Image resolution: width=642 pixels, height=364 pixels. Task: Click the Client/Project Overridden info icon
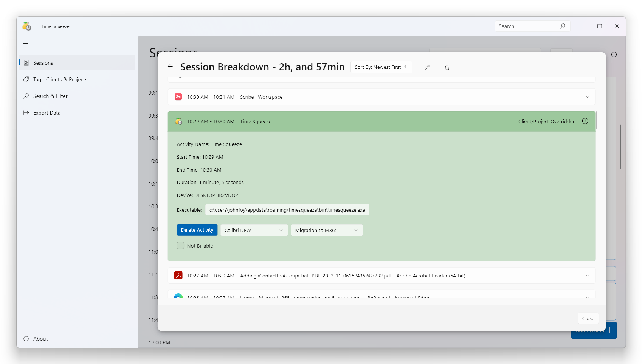pyautogui.click(x=585, y=121)
